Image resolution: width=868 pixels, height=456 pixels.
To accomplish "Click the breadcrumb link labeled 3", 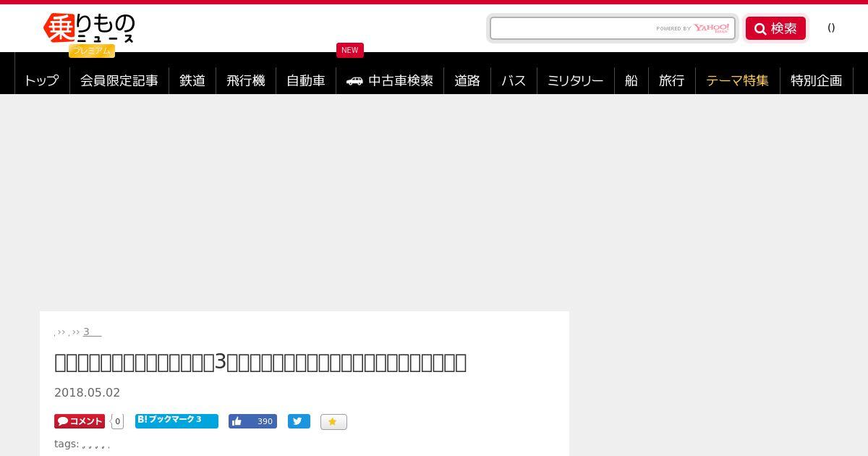I will click(92, 332).
